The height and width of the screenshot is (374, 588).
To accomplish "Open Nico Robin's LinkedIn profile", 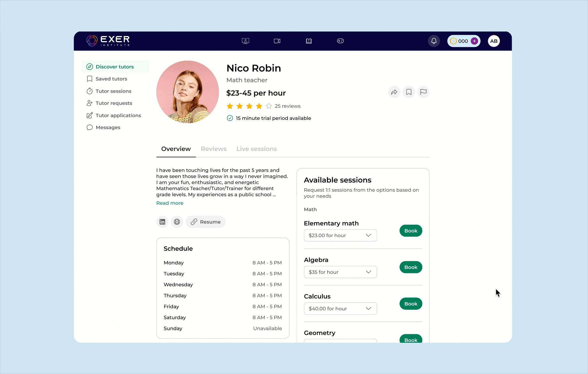I will pyautogui.click(x=162, y=222).
